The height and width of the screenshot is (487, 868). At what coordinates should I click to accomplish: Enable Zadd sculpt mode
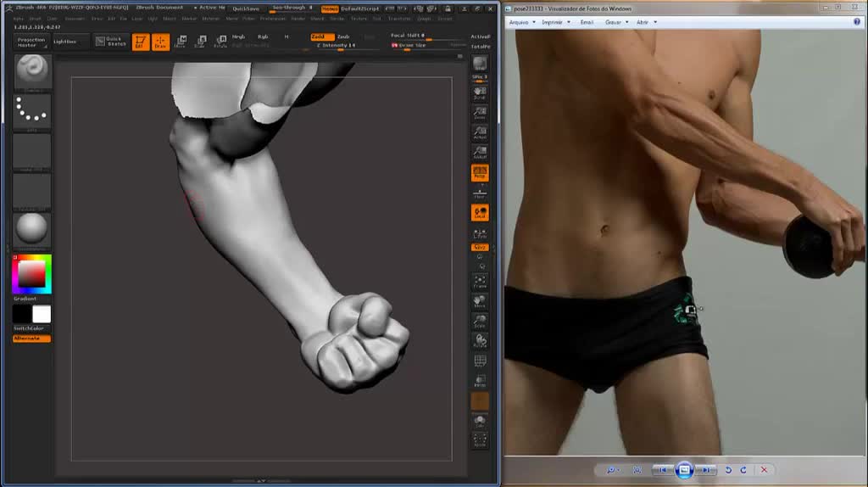(322, 36)
